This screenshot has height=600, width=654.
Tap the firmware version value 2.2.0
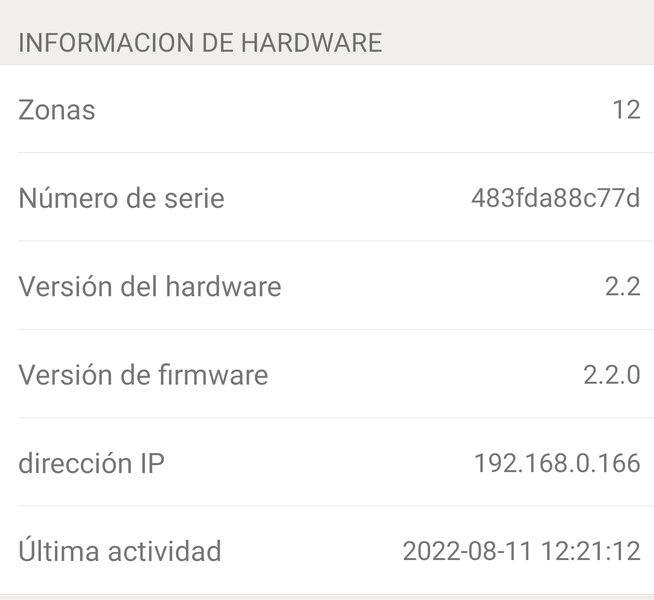click(x=611, y=375)
